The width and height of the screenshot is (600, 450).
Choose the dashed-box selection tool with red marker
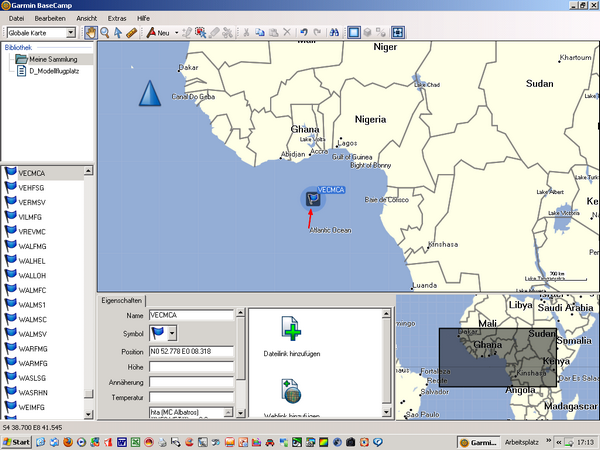click(201, 33)
